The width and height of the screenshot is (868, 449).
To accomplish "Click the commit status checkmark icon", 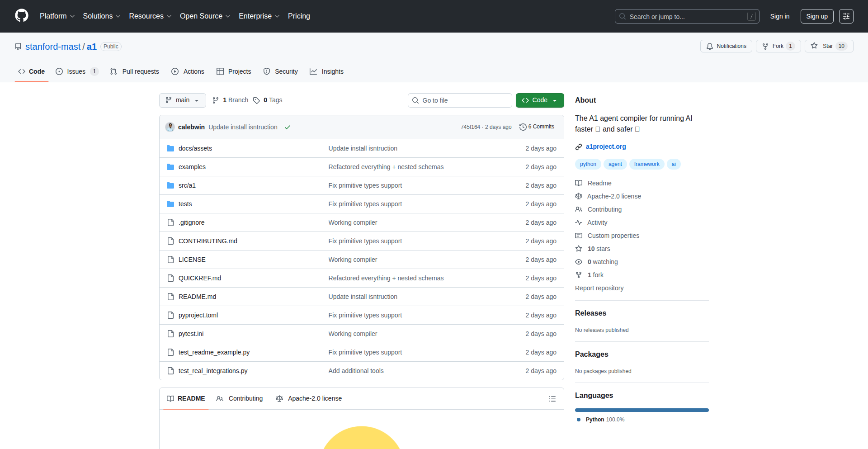I will [288, 127].
